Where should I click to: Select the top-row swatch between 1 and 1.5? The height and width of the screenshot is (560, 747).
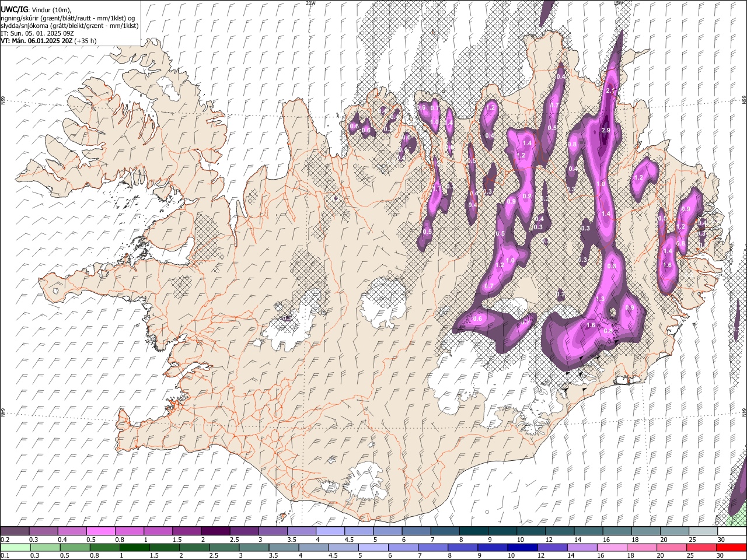[158, 531]
